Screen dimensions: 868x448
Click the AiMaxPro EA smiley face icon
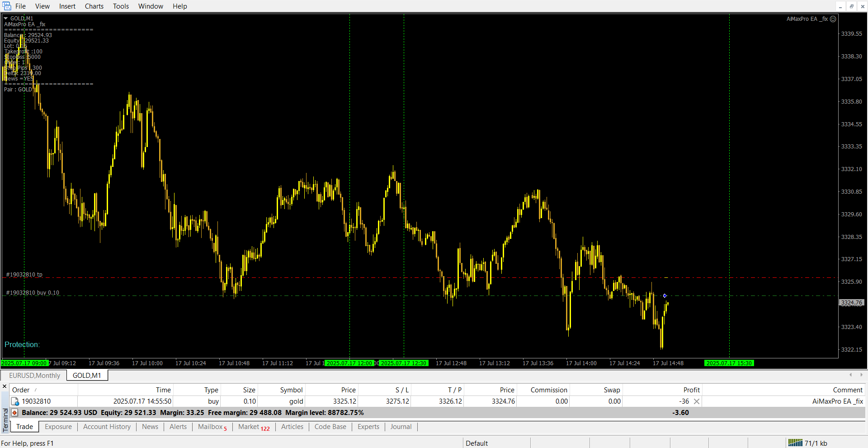833,19
